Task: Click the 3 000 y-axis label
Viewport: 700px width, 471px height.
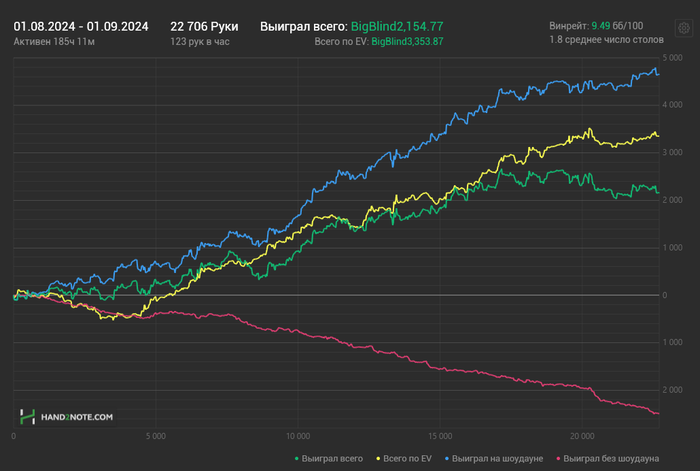Action: [x=672, y=152]
